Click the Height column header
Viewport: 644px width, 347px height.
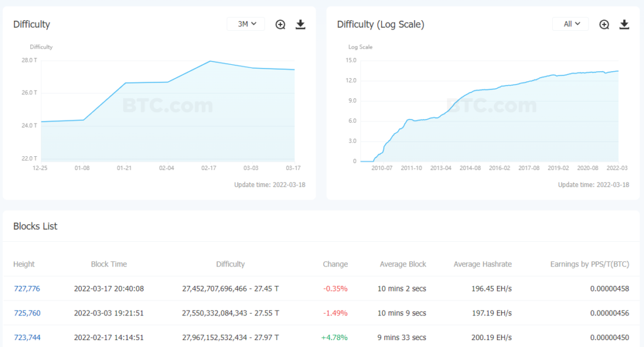coord(24,265)
